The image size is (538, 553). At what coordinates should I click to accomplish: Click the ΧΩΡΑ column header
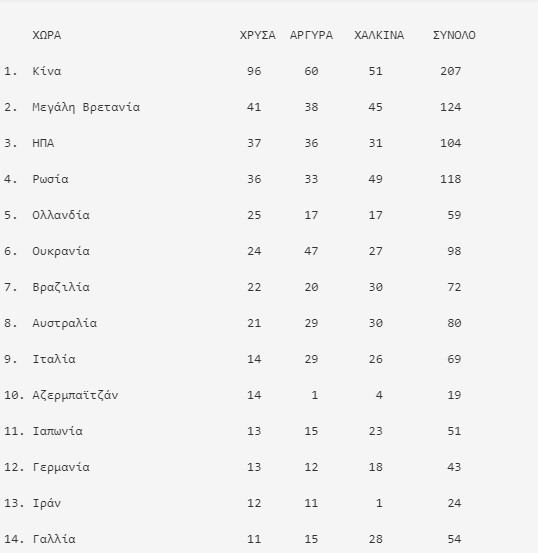coord(47,35)
